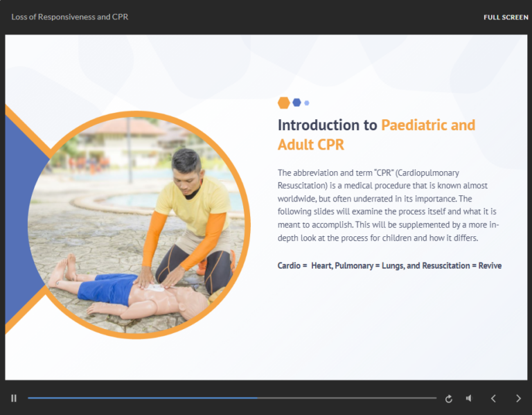Click the replay slide icon
The width and height of the screenshot is (532, 415).
pos(449,398)
